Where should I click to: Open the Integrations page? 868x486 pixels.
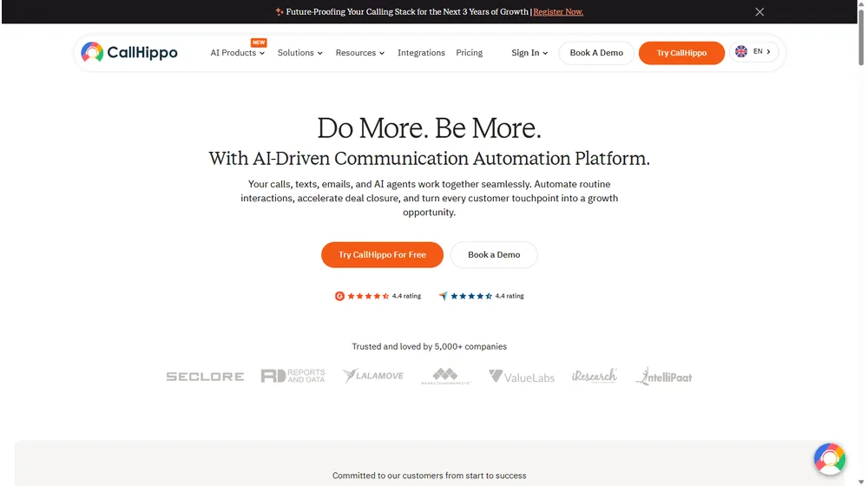click(421, 53)
